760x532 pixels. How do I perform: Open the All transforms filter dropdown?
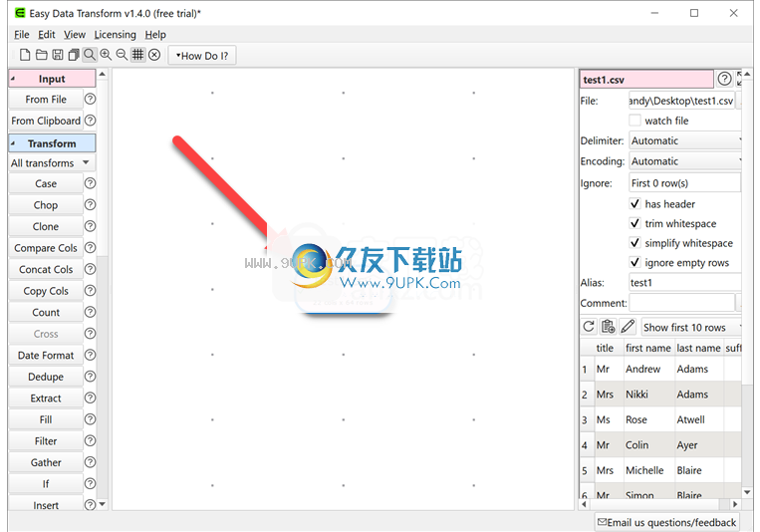(x=52, y=163)
